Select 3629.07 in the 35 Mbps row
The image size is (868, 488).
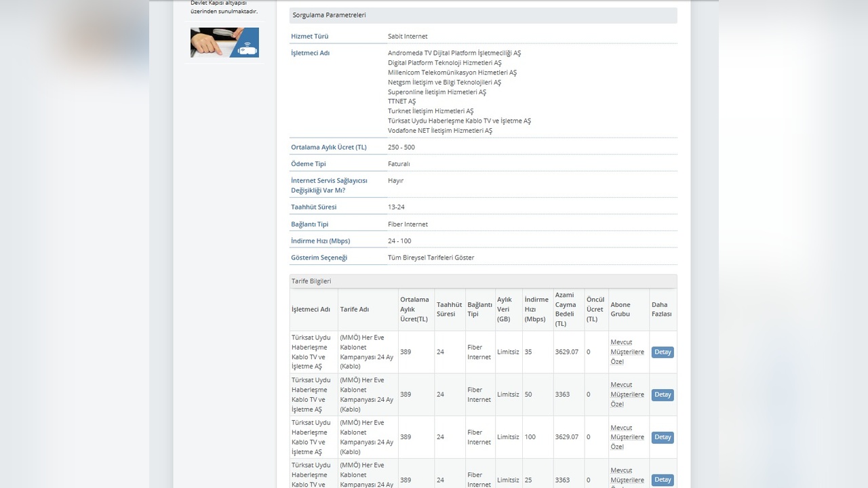click(567, 352)
